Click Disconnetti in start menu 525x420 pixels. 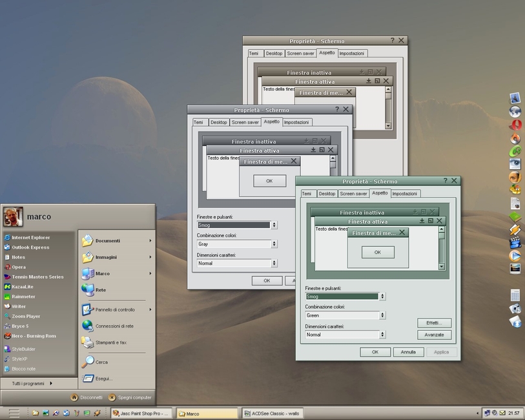87,397
